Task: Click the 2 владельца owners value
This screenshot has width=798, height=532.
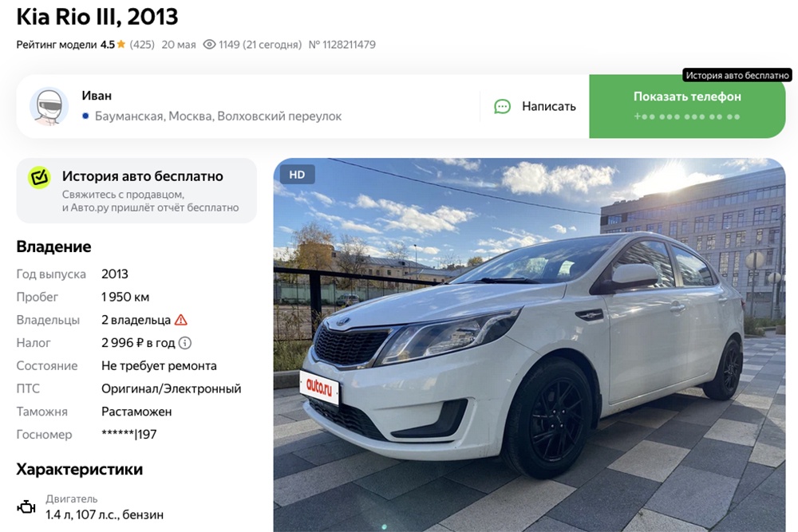Action: 136,320
